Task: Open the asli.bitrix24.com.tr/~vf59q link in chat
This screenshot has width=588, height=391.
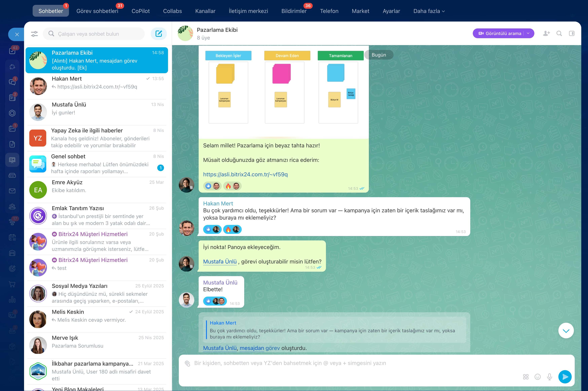Action: (x=245, y=175)
